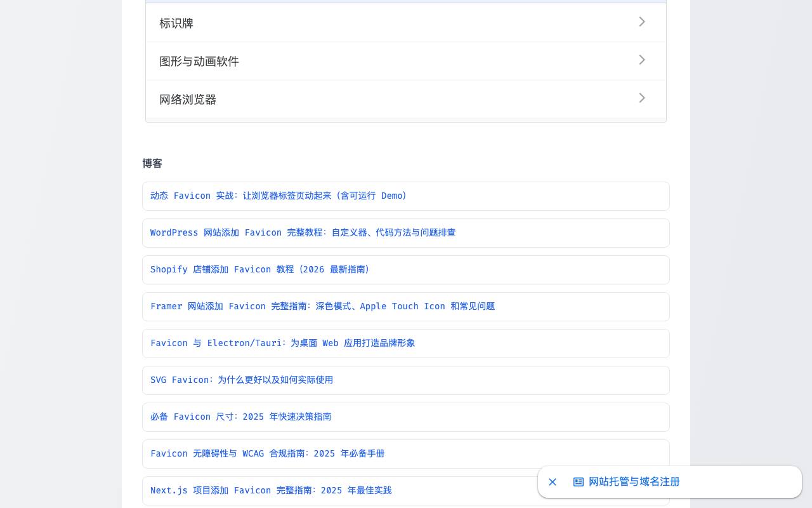This screenshot has height=508, width=812.
Task: Open the 标识牌 category row
Action: 406,23
